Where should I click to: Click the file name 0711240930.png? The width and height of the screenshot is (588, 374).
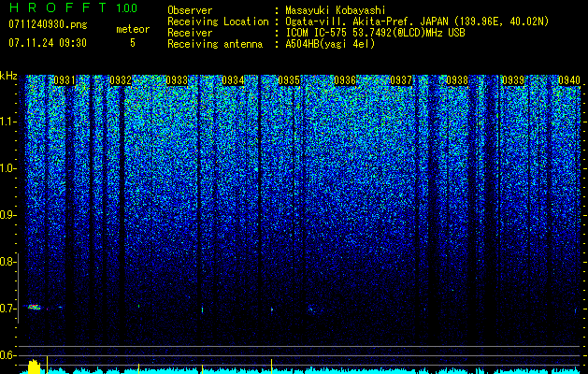point(48,24)
